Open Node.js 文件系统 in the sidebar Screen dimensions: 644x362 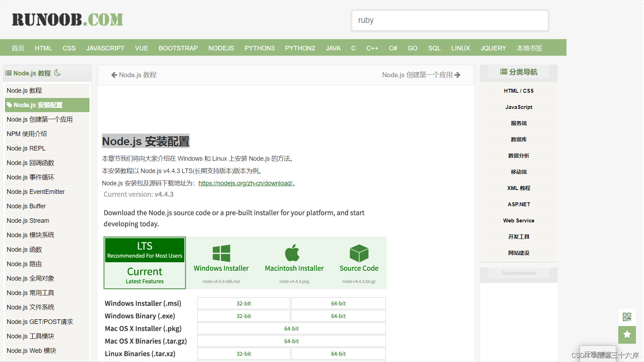(47, 307)
